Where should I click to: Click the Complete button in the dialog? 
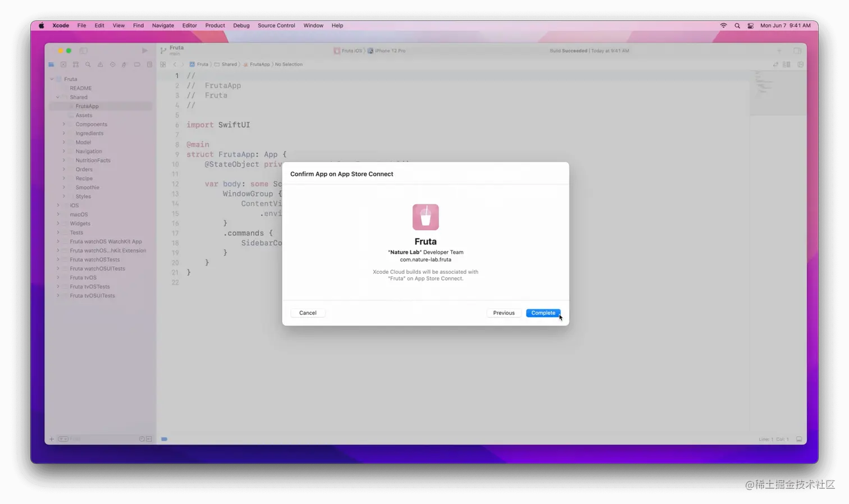543,313
